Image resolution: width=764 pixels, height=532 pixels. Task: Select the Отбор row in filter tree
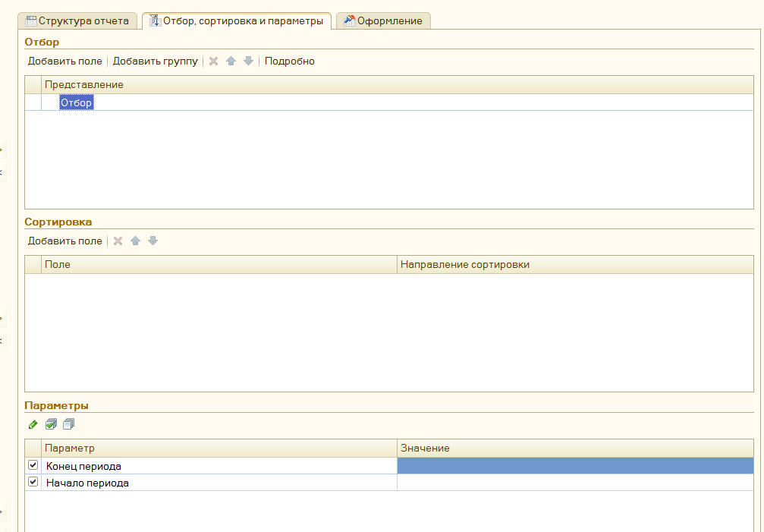[77, 103]
